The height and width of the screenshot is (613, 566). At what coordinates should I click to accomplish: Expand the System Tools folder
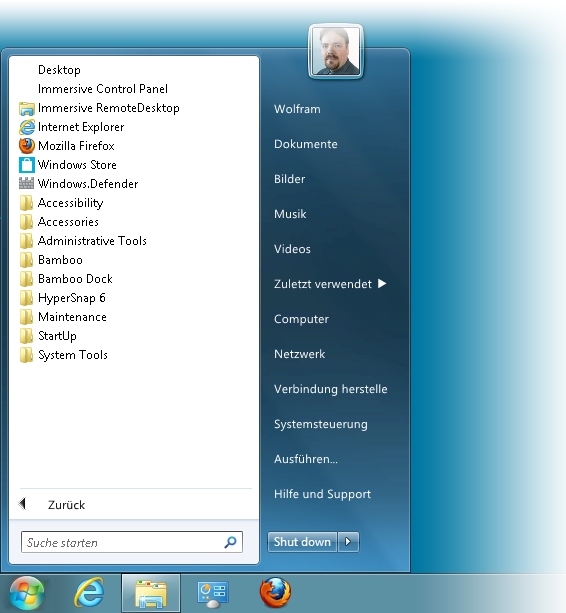[63, 355]
